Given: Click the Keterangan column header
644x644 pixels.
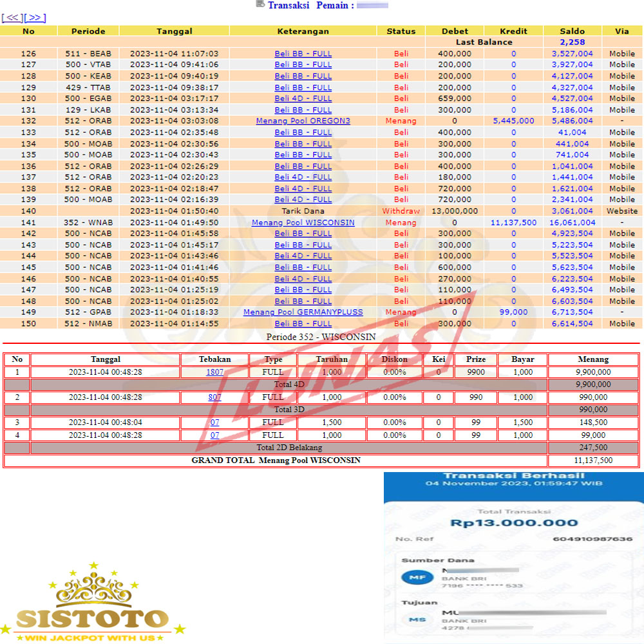Looking at the screenshot, I should click(303, 31).
